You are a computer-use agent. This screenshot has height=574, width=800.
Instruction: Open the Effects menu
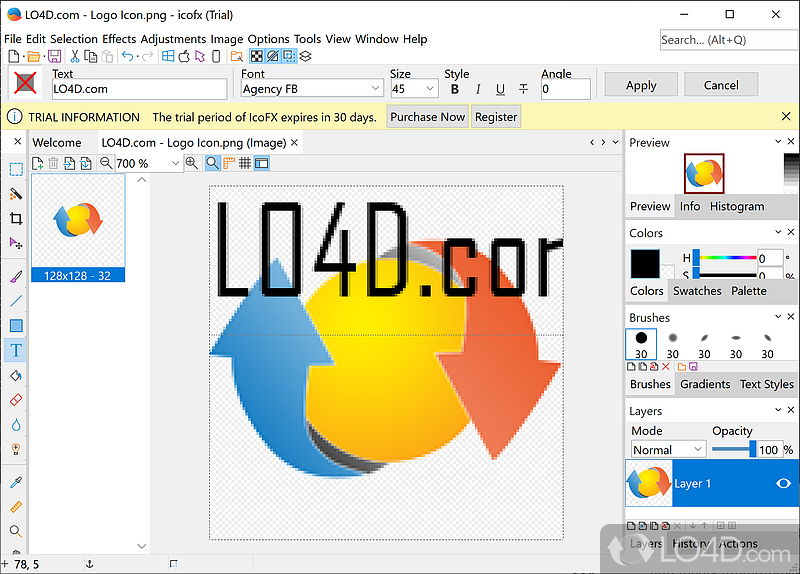tap(119, 39)
